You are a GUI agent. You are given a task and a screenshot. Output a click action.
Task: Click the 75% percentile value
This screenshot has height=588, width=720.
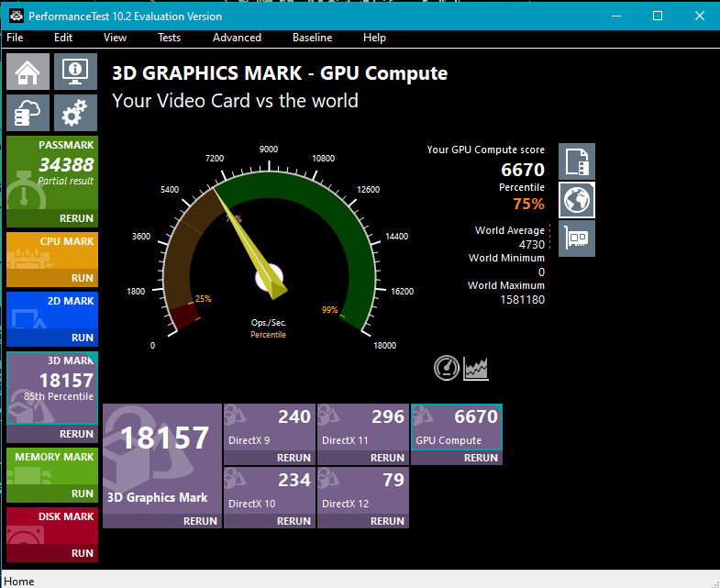528,204
